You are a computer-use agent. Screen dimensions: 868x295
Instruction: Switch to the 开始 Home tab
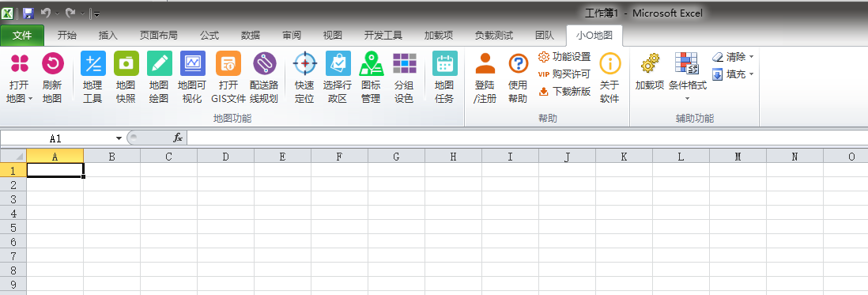67,36
